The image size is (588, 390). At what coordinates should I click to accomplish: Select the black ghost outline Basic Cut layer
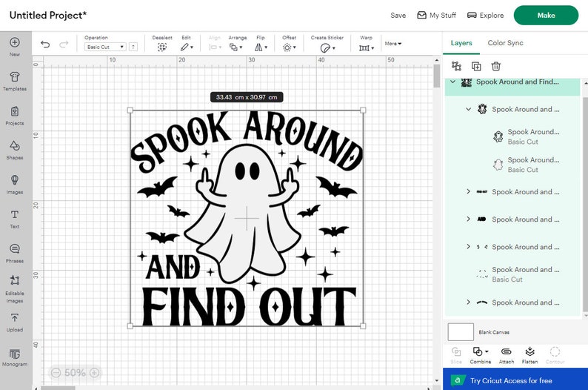pos(526,136)
